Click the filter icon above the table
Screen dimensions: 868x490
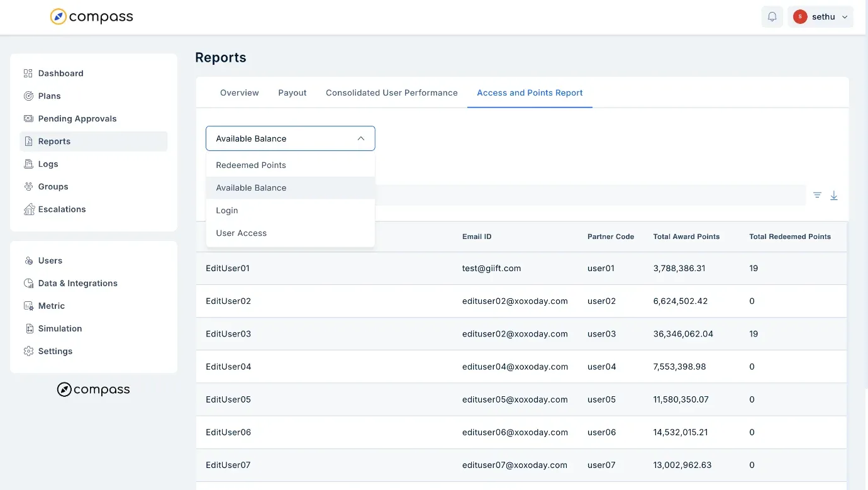point(817,195)
